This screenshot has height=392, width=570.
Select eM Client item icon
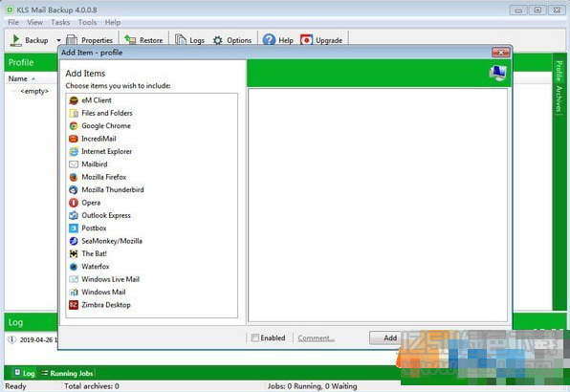(x=74, y=100)
